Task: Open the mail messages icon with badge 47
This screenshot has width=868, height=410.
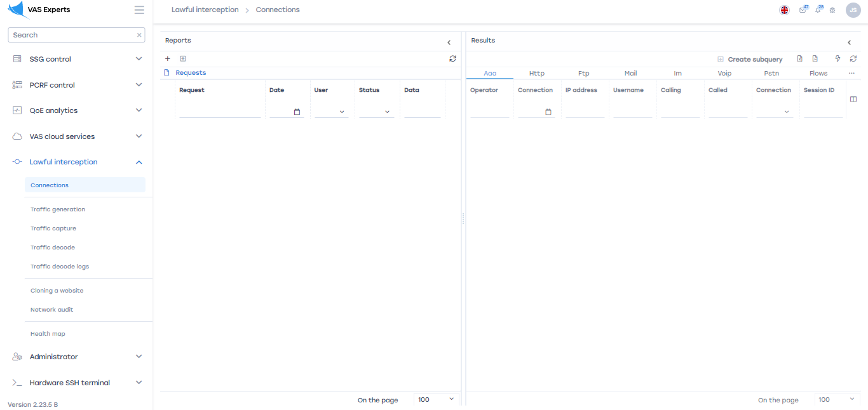Action: click(803, 10)
